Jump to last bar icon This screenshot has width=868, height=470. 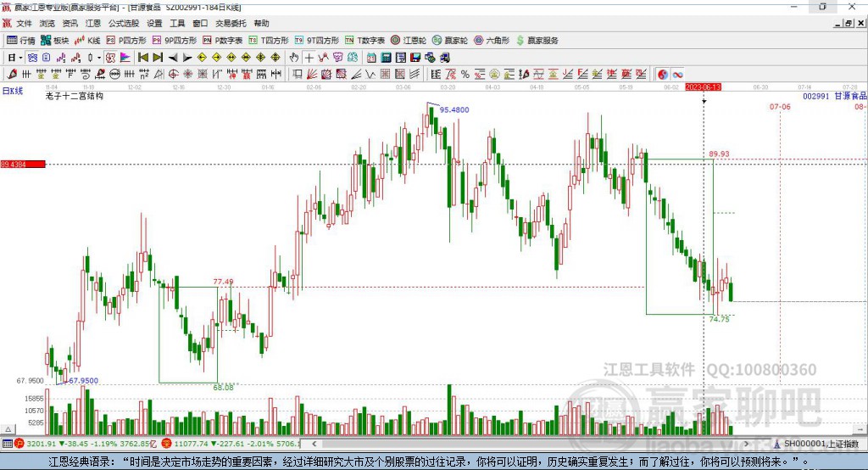158,58
